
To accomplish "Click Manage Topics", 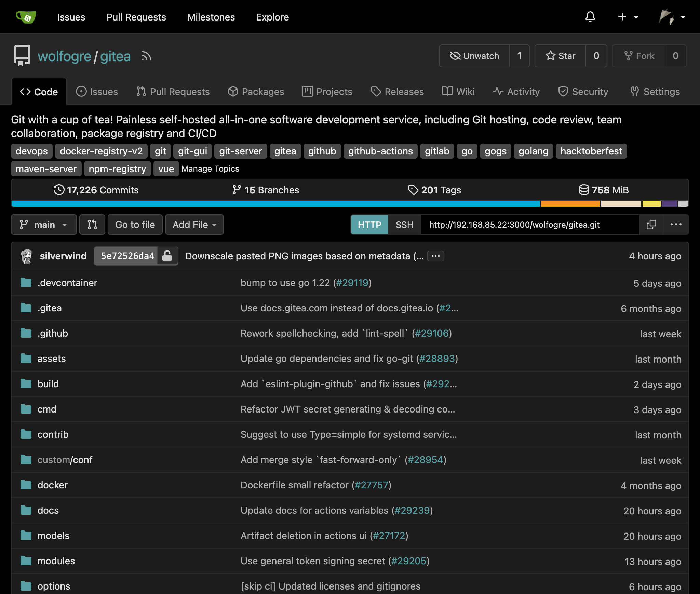I will pyautogui.click(x=210, y=169).
